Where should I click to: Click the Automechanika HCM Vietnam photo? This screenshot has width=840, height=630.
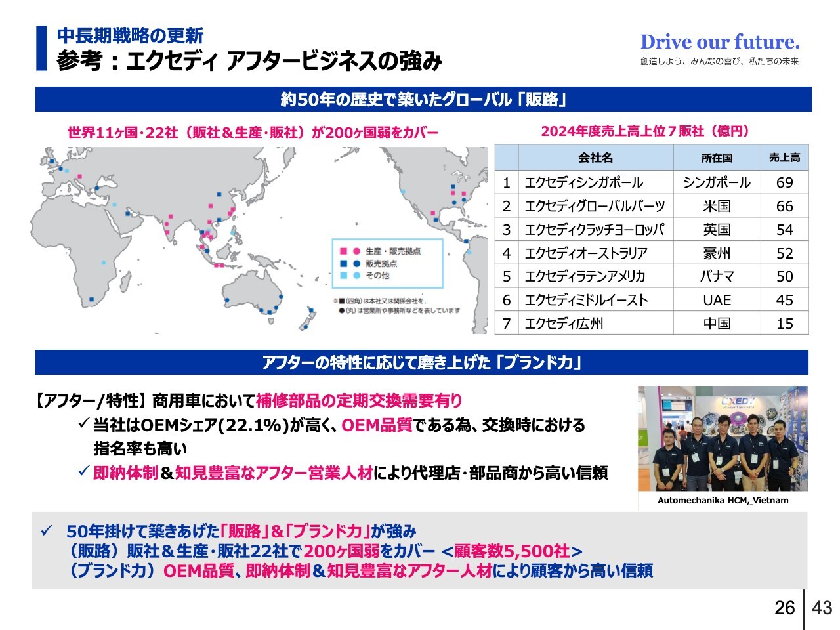point(723,438)
